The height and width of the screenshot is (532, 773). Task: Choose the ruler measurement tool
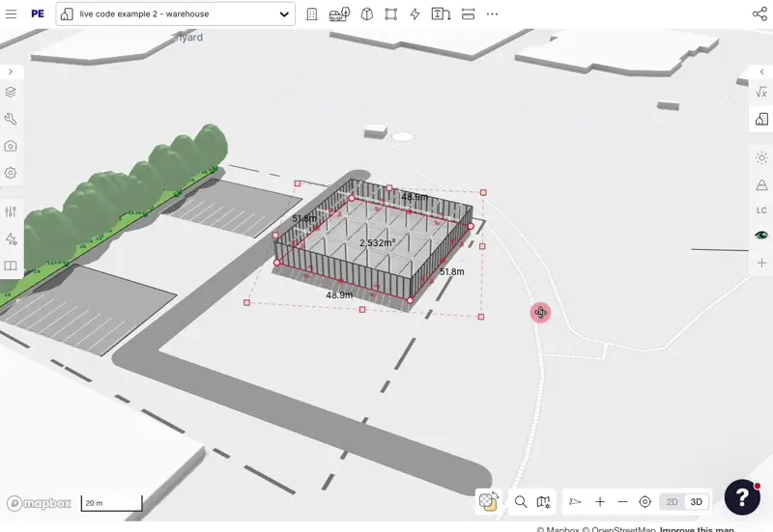point(468,14)
